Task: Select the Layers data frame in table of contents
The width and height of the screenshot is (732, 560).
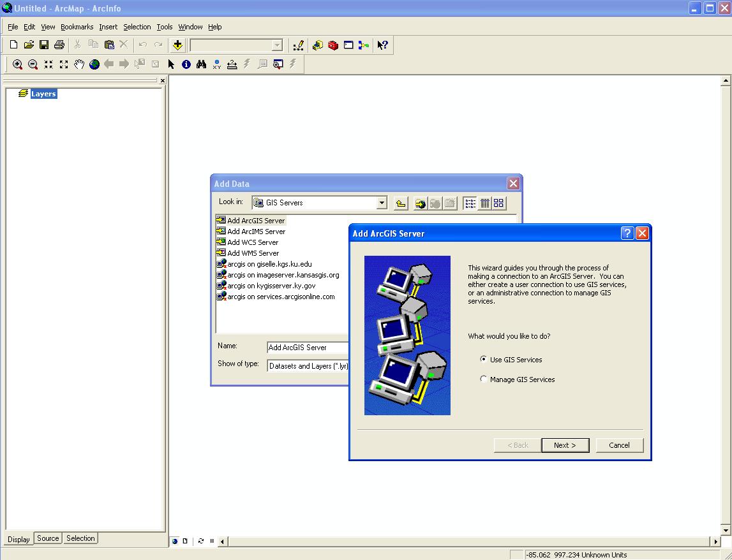Action: 43,94
